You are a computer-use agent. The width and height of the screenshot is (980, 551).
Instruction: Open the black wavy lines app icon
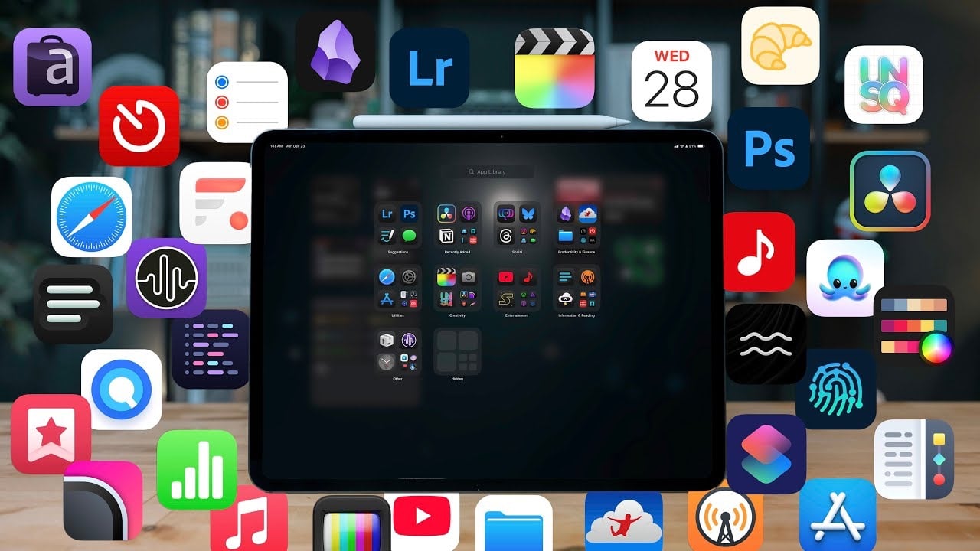click(766, 344)
